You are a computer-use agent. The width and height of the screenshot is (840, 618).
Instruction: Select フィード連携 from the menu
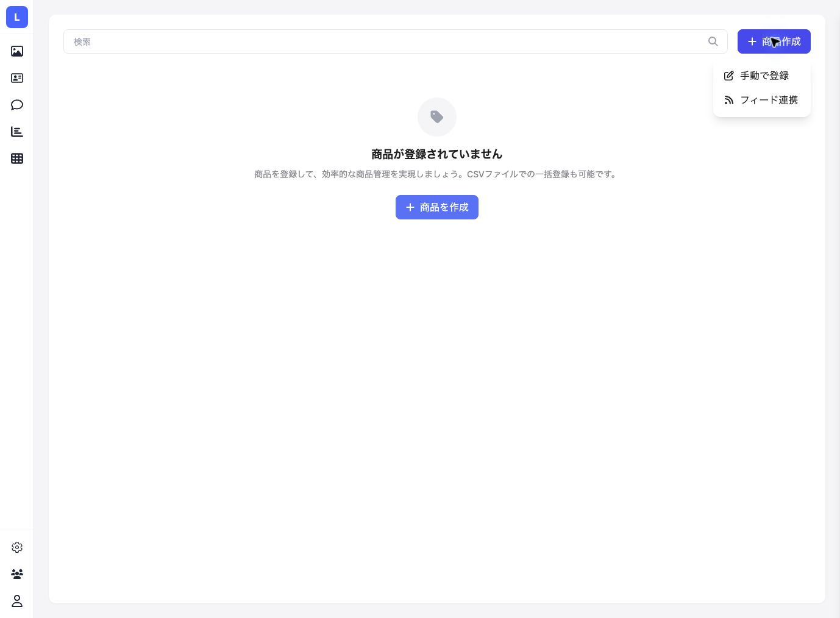762,100
